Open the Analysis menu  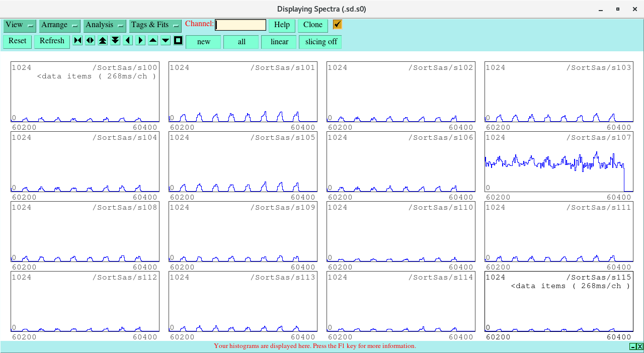105,25
